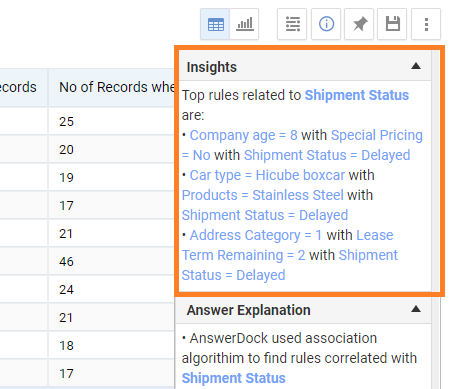Open the Products = Stainless Steel link
The width and height of the screenshot is (454, 389).
tap(262, 195)
